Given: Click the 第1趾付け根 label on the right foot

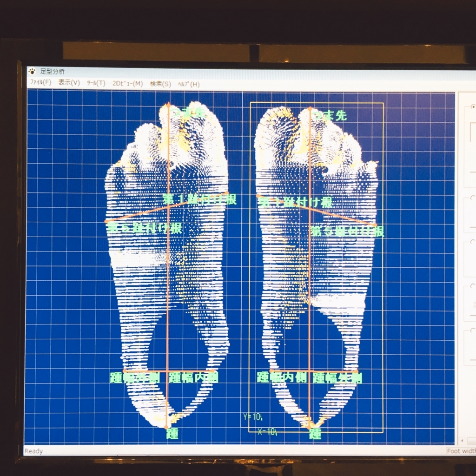Looking at the screenshot, I should pos(295,202).
